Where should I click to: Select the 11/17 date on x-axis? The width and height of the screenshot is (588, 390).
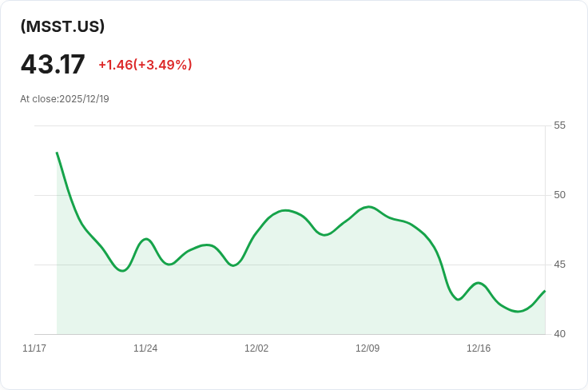34,348
